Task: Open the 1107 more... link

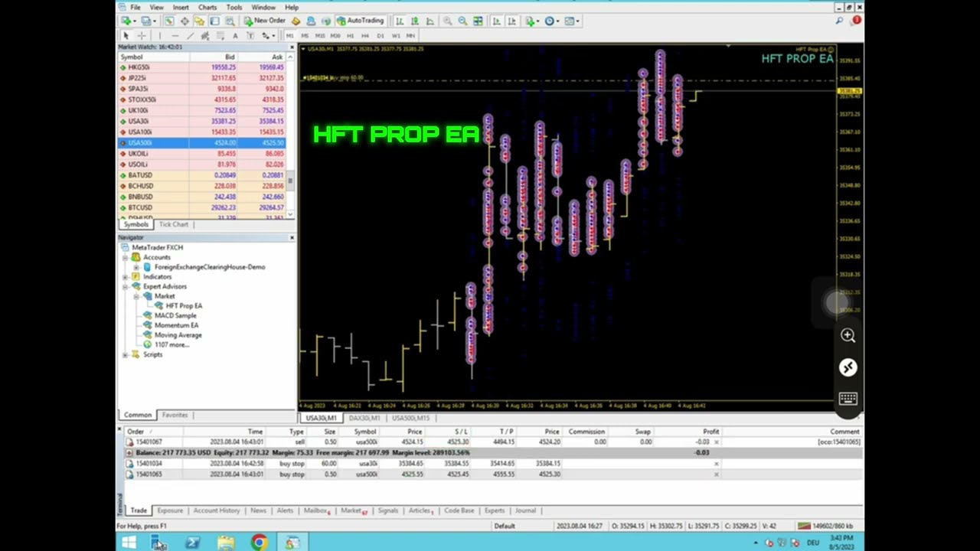Action: [x=171, y=344]
